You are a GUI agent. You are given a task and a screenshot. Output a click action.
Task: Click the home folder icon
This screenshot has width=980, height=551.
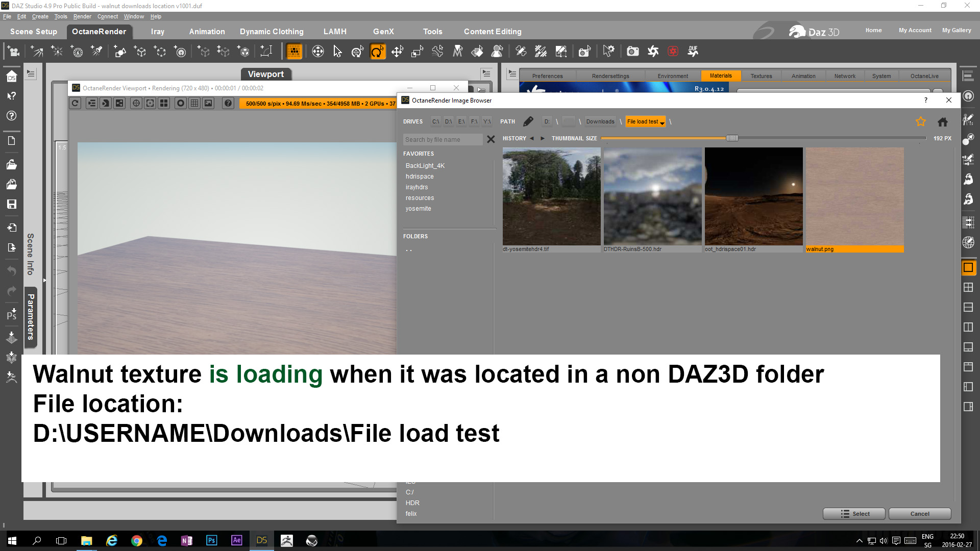coord(942,121)
